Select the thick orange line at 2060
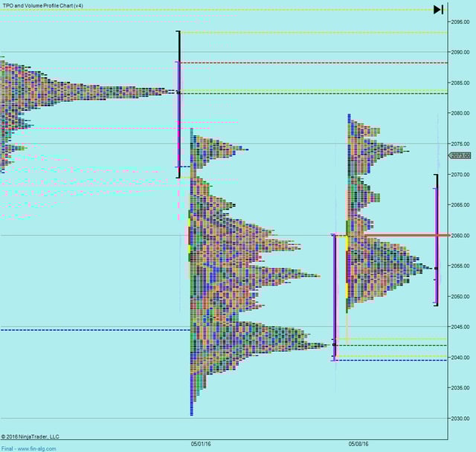The height and width of the screenshot is (452, 476). pyautogui.click(x=402, y=235)
